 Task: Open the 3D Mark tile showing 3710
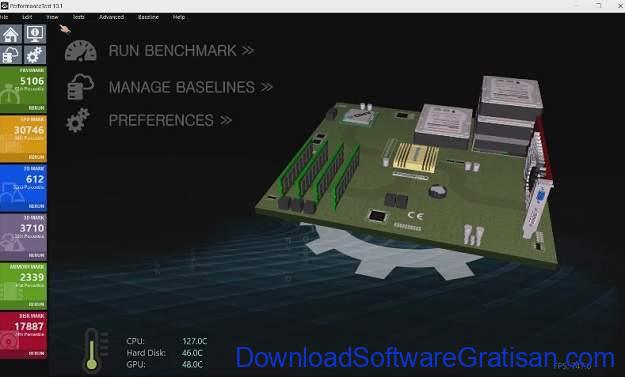[23, 237]
